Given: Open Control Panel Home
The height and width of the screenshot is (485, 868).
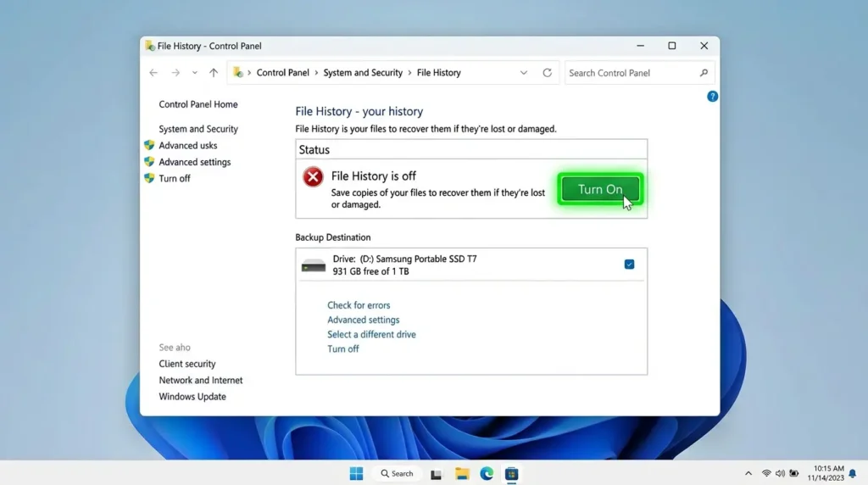Looking at the screenshot, I should click(x=198, y=104).
